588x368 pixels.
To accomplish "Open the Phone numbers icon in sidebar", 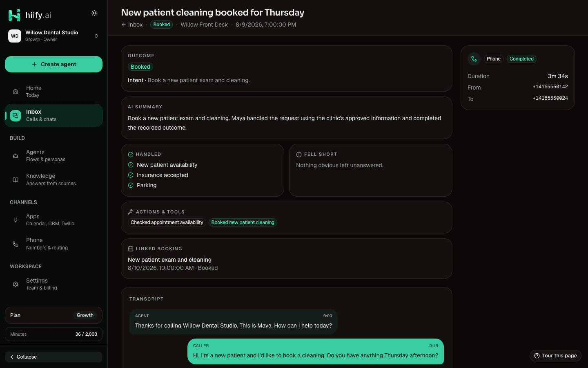I will coord(16,244).
